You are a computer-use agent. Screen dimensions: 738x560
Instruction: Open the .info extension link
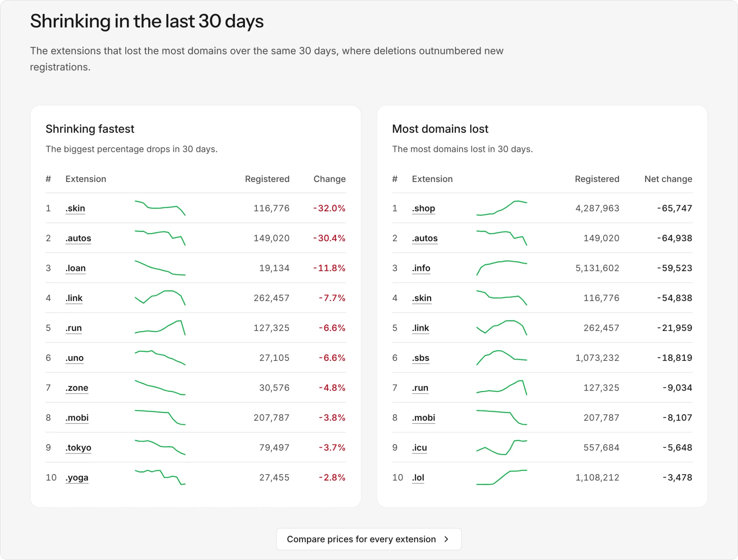[x=421, y=268]
